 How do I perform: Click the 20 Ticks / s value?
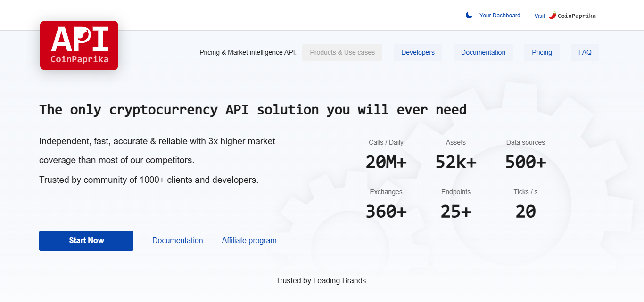(526, 212)
